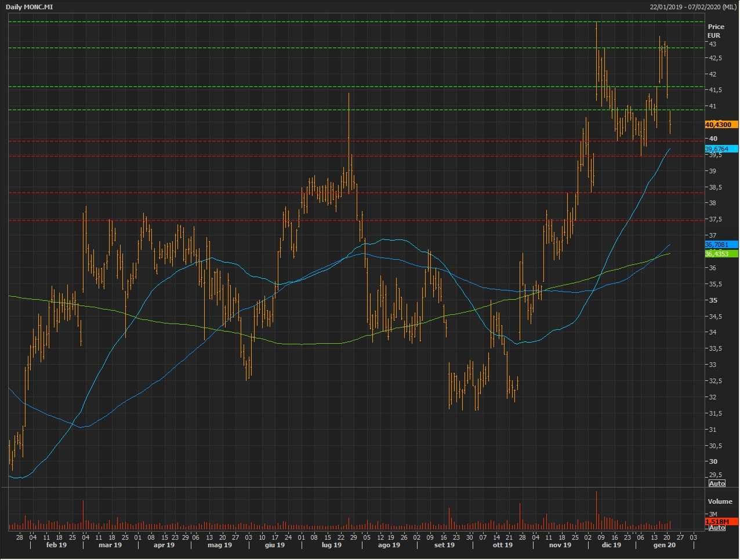Click the 3M volume axis label
The height and width of the screenshot is (560, 740).
tap(712, 515)
